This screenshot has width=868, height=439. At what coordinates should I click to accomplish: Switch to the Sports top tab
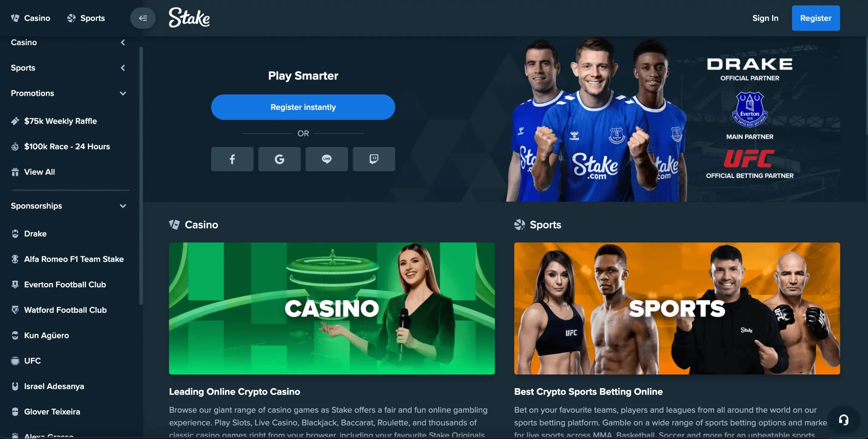click(x=86, y=18)
